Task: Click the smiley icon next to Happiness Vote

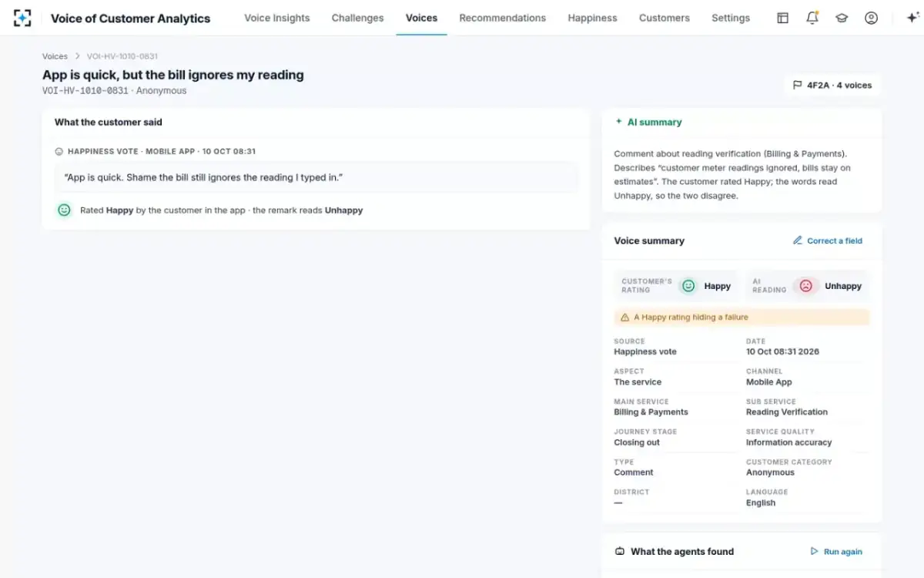Action: [x=59, y=152]
